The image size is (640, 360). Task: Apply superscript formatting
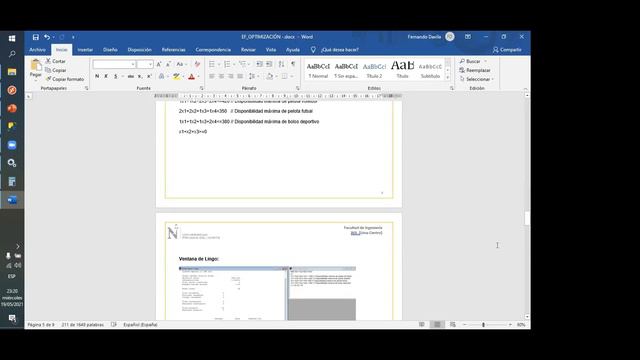coord(149,76)
